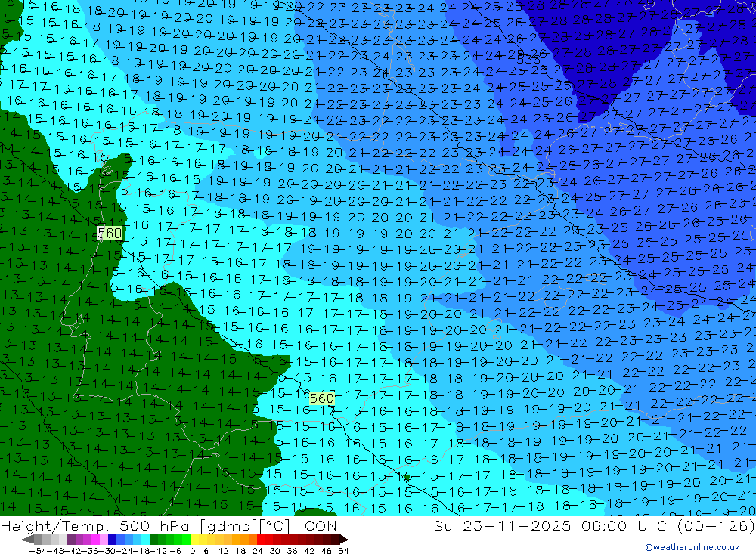Click the '-54' legend scale value
The width and height of the screenshot is (756, 554).
38,550
